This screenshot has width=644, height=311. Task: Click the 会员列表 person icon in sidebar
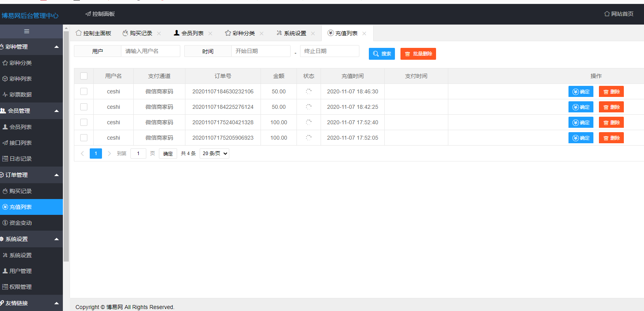click(x=5, y=127)
